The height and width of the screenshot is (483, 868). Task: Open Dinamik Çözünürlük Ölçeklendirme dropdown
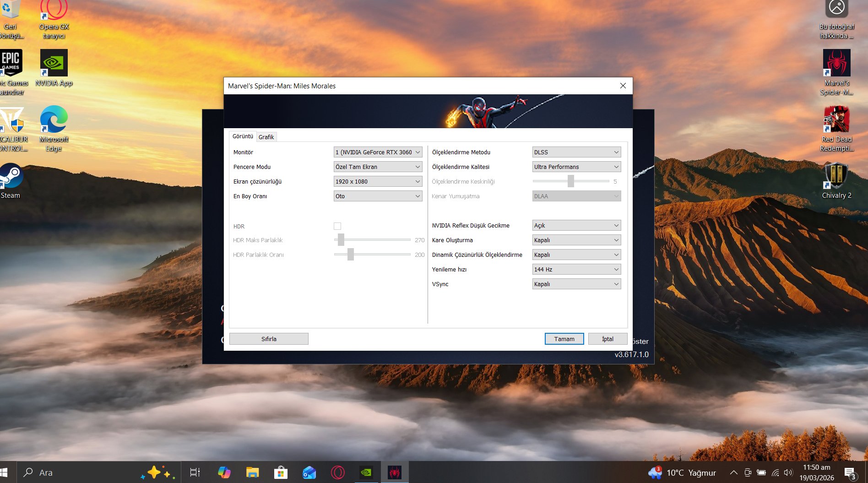[576, 255]
